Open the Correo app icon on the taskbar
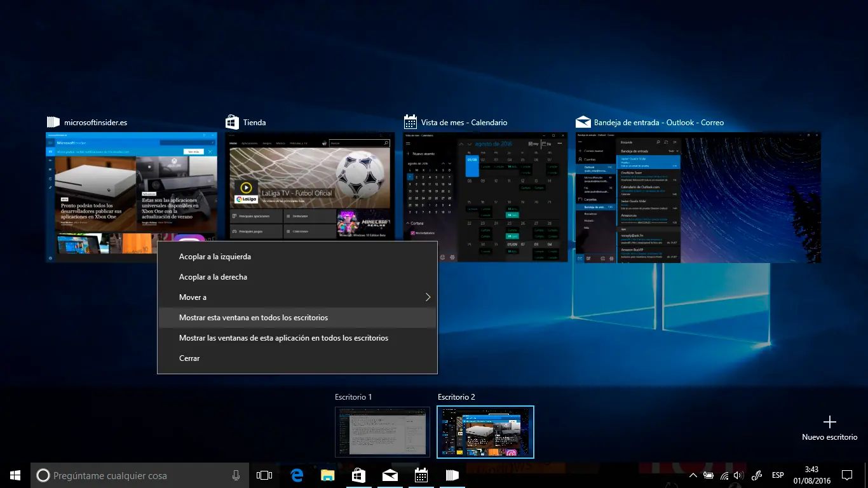Screen dimensions: 868x488 coord(390,475)
